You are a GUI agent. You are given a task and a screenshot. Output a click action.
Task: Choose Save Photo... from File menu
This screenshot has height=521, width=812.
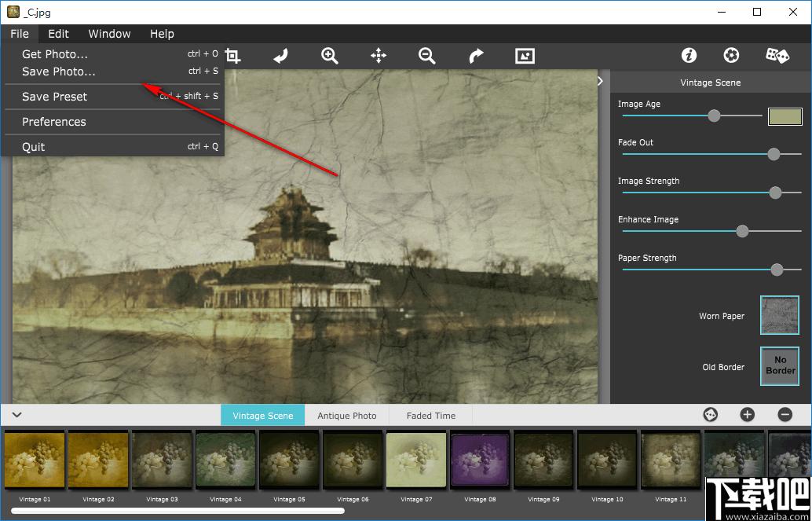113,72
